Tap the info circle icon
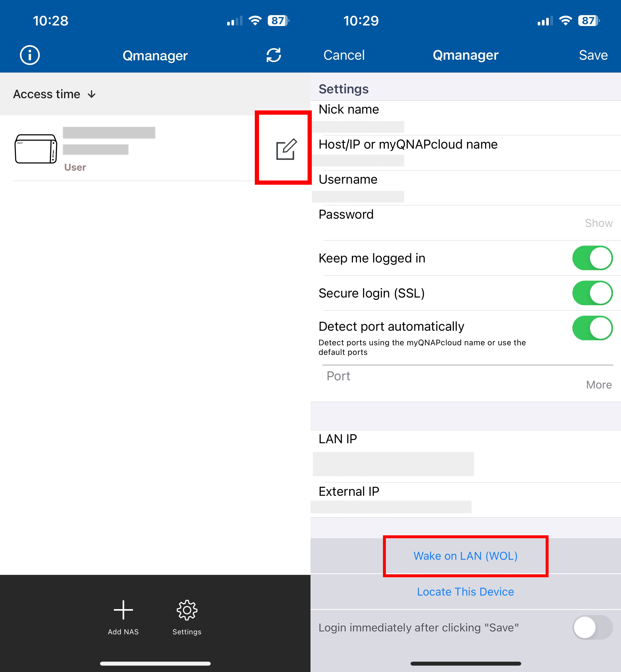Image resolution: width=621 pixels, height=672 pixels. pos(29,55)
